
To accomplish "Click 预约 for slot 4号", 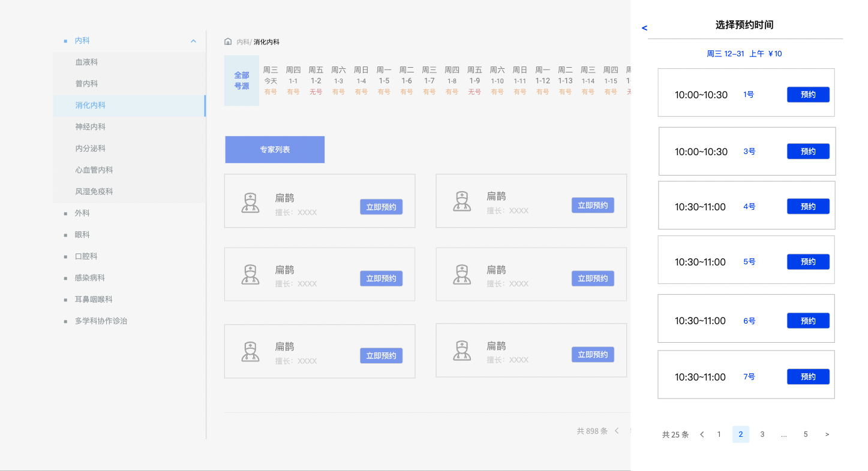I will pyautogui.click(x=808, y=207).
